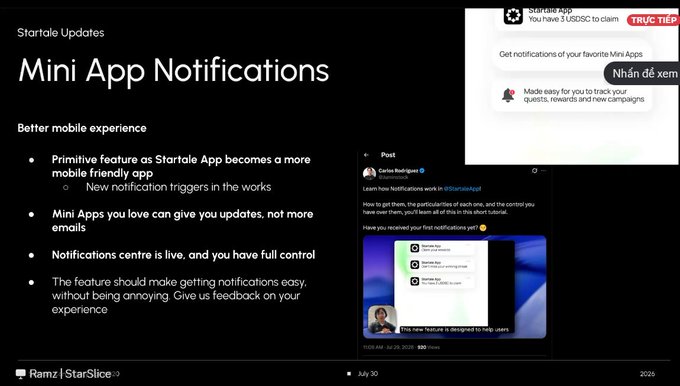Click "Mini Apps you love" bullet text
Viewport: 680px width, 386px height.
(182, 220)
